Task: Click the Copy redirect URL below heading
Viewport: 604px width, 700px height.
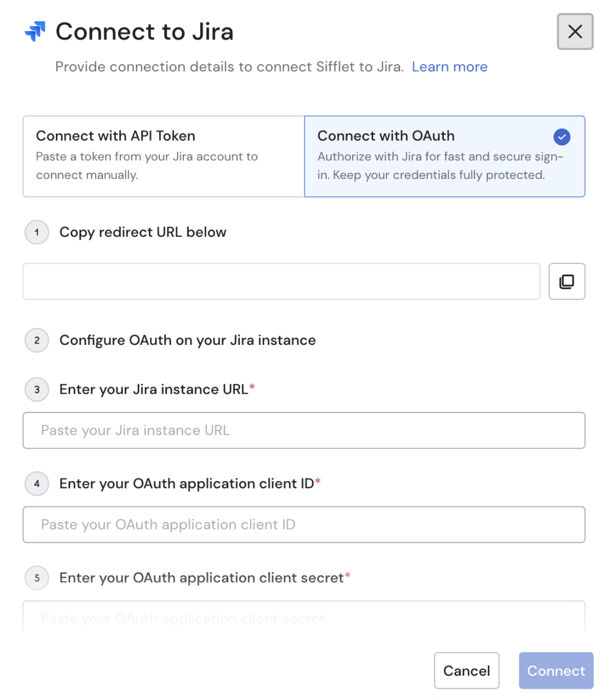Action: tap(143, 232)
